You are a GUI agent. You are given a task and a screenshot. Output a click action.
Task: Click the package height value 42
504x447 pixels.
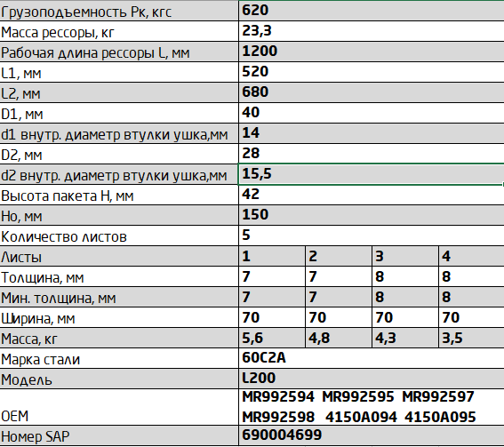click(x=372, y=195)
